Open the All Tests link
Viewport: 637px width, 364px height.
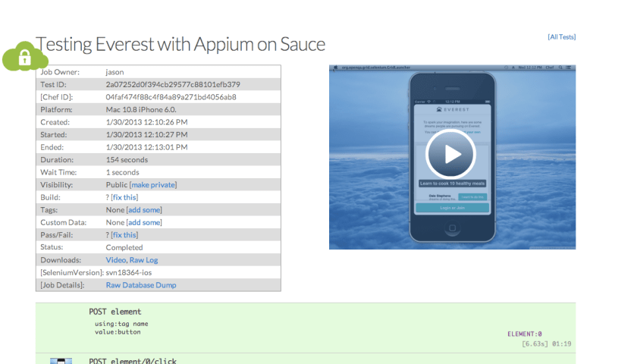(x=561, y=36)
